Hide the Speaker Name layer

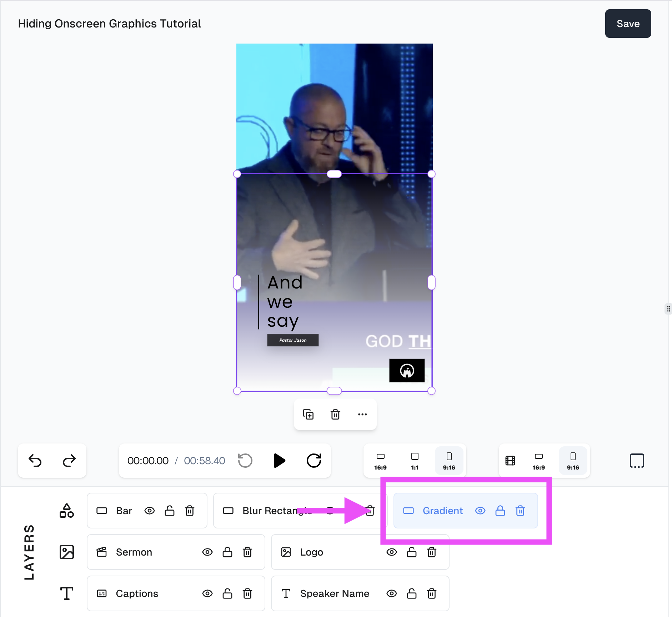pyautogui.click(x=392, y=593)
